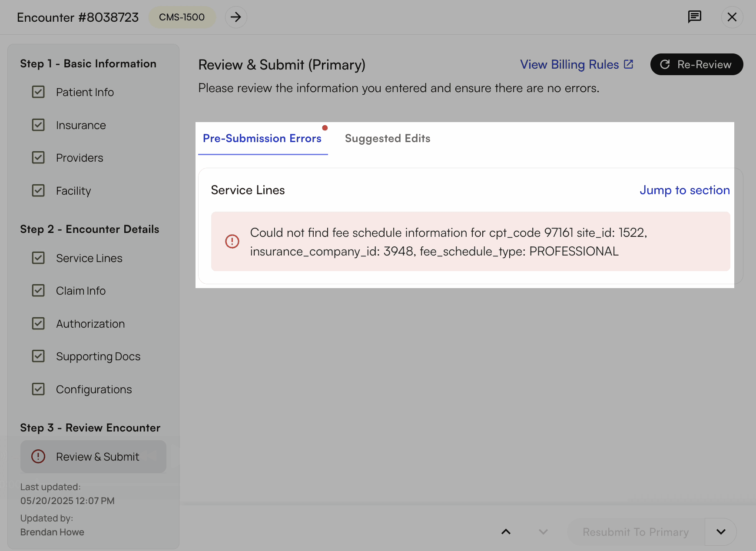This screenshot has width=756, height=551.
Task: Click Authorization checkbox icon
Action: [x=38, y=323]
